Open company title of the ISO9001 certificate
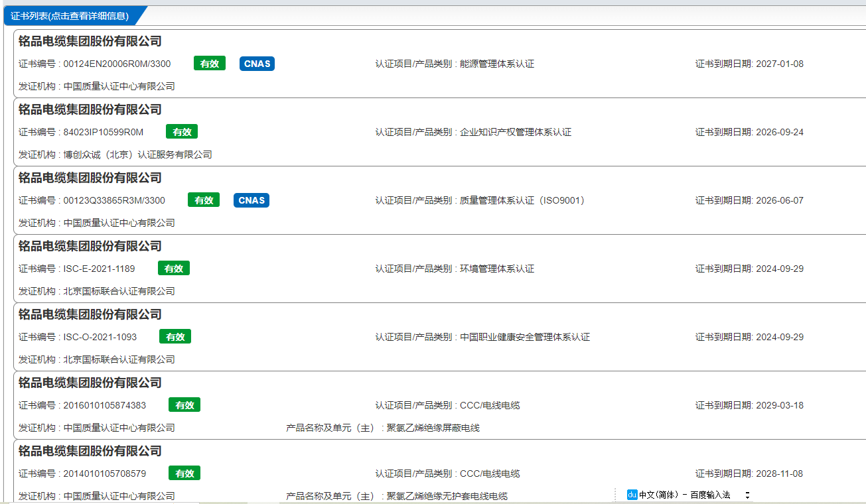This screenshot has width=866, height=504. 90,178
